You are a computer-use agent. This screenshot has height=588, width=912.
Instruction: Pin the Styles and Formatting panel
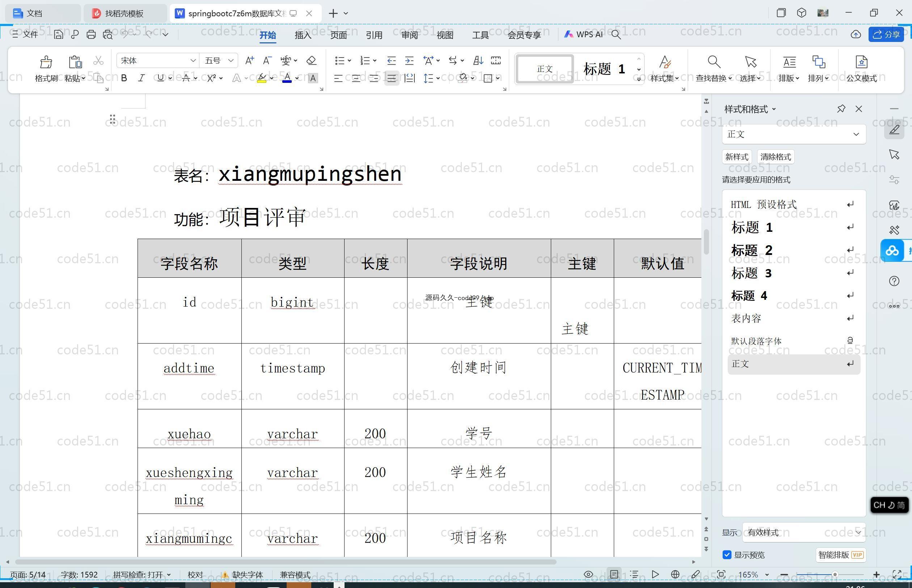[x=841, y=109]
